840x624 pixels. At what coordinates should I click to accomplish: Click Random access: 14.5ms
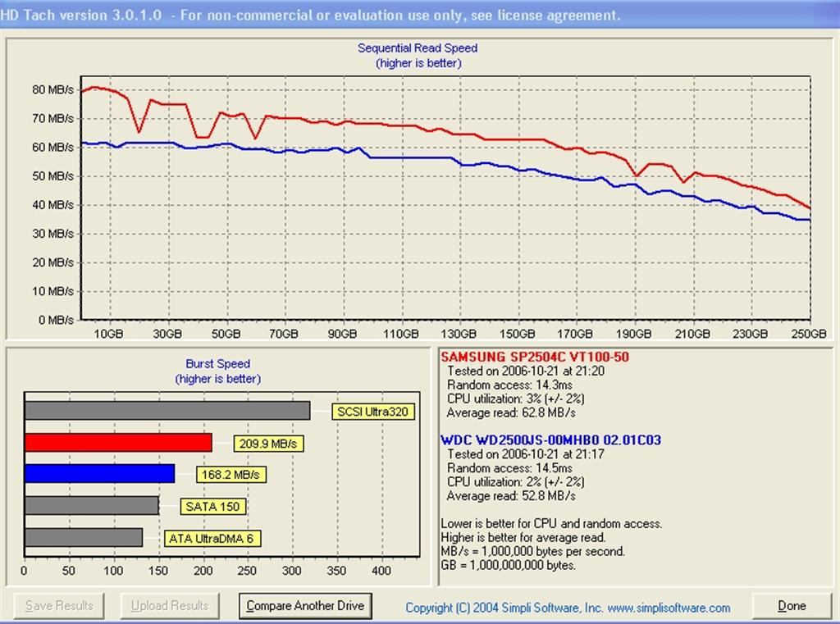(x=509, y=468)
